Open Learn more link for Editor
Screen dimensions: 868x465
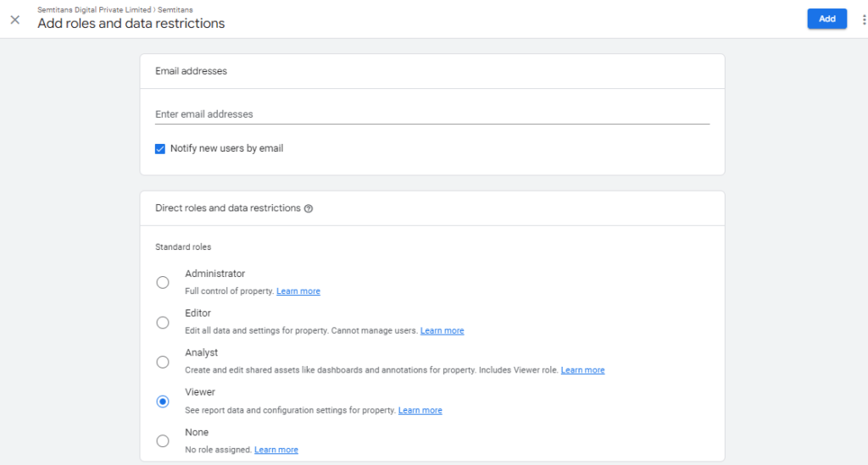coord(442,330)
